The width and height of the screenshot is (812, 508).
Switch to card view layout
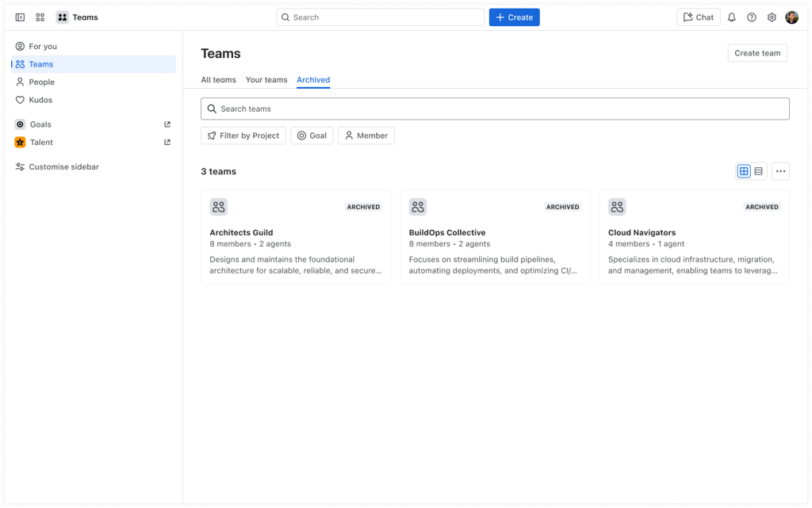744,170
